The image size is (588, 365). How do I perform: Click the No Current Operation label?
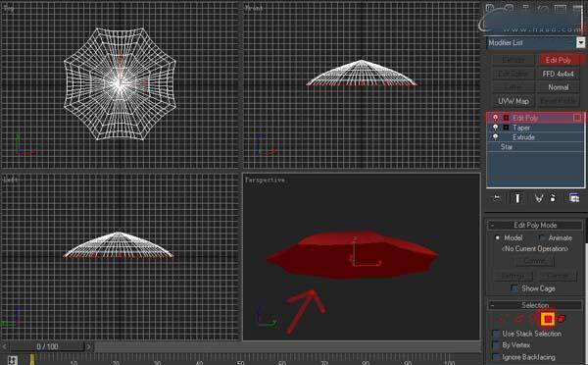point(535,248)
